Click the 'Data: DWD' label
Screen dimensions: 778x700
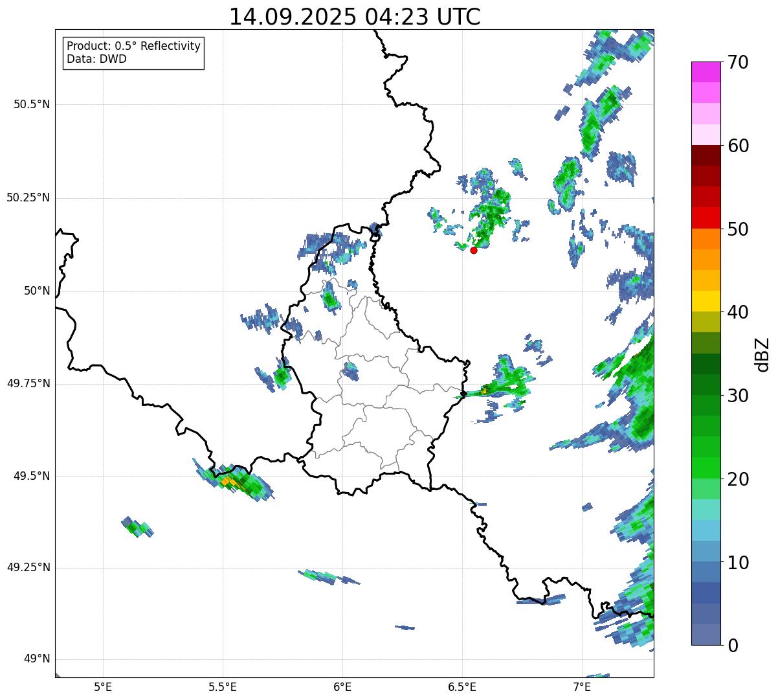96,59
